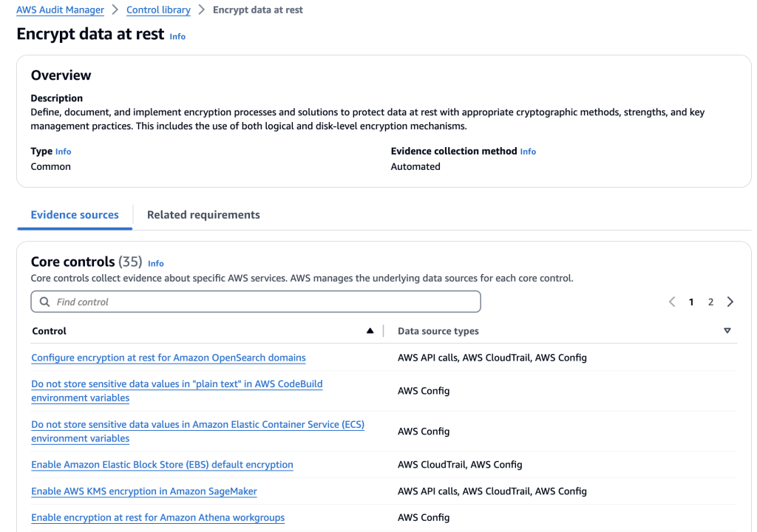
Task: Open Enable encryption at rest for Athena workgroups
Action: click(x=157, y=518)
